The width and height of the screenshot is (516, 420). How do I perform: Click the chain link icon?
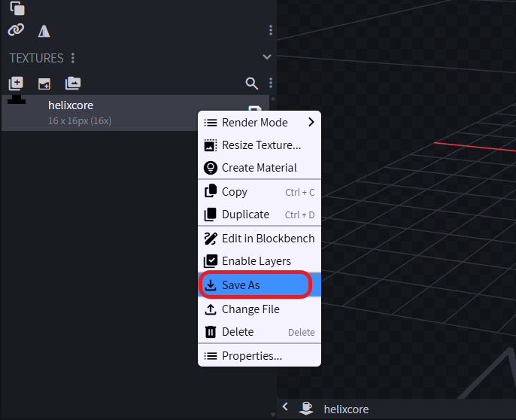click(16, 30)
